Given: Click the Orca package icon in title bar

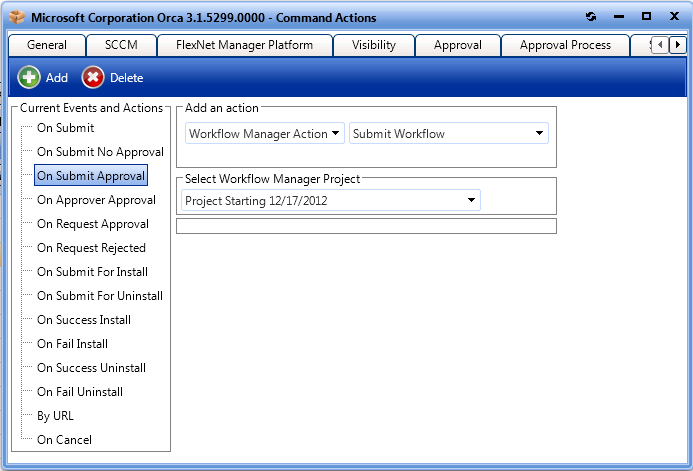Looking at the screenshot, I should pyautogui.click(x=18, y=17).
